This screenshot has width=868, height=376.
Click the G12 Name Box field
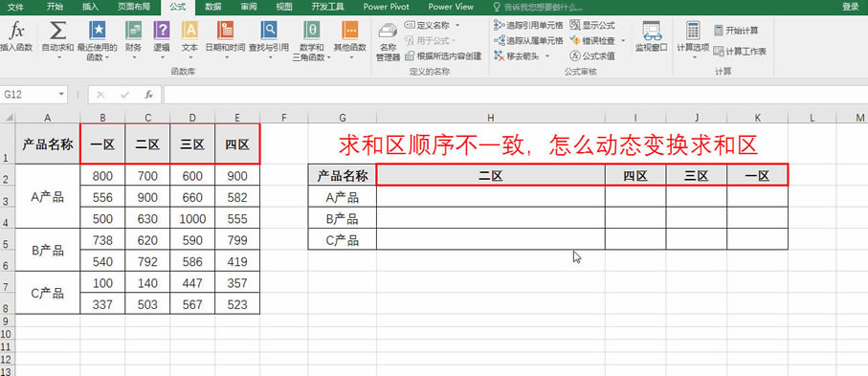[x=29, y=95]
